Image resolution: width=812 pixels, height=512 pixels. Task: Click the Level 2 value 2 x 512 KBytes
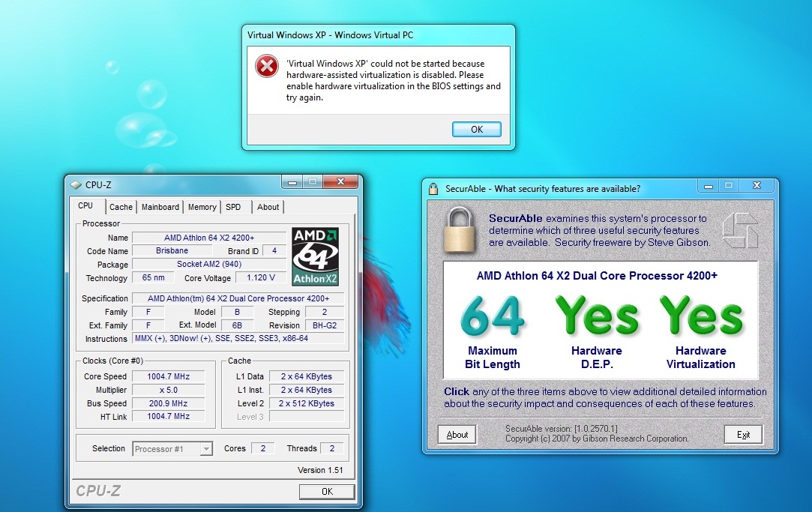coord(307,403)
